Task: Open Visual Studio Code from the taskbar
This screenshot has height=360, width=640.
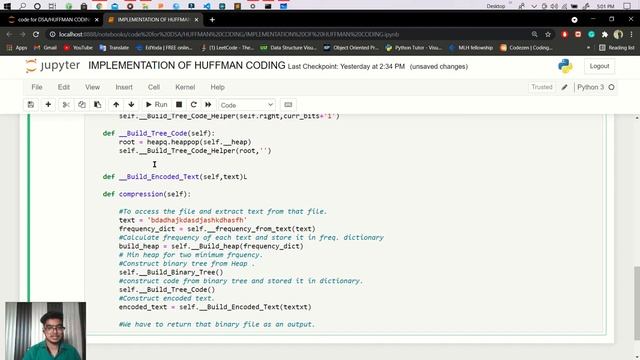Action: (207, 6)
